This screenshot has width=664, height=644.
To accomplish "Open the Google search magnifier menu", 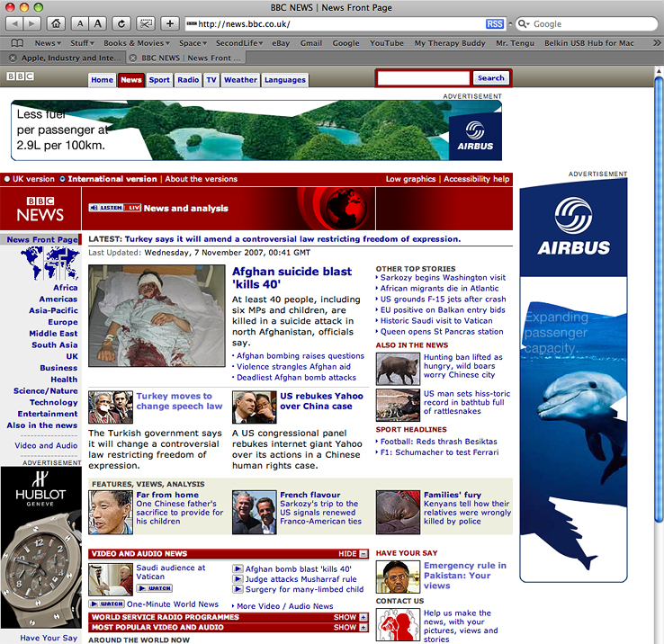I will [524, 23].
